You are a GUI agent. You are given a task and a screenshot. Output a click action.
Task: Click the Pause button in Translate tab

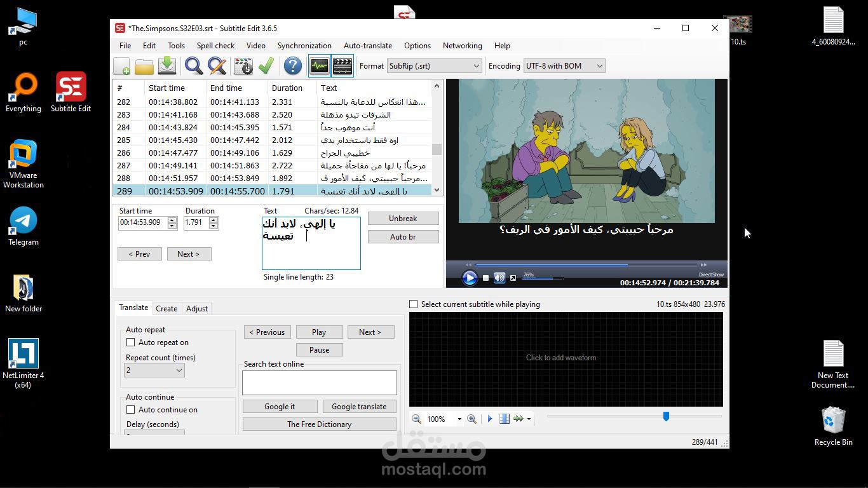319,349
